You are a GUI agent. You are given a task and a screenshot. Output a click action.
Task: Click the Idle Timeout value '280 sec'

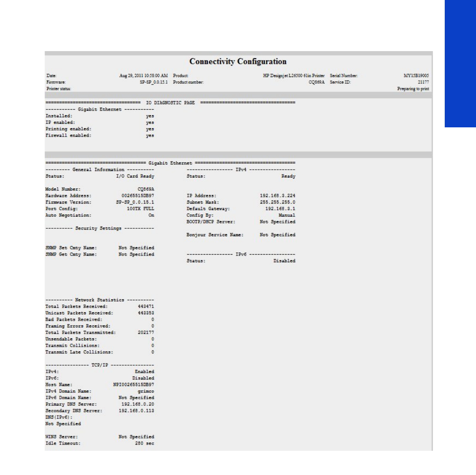point(144,443)
